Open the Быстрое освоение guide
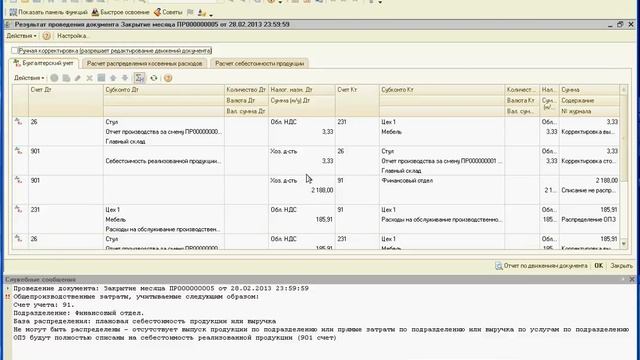 point(120,13)
